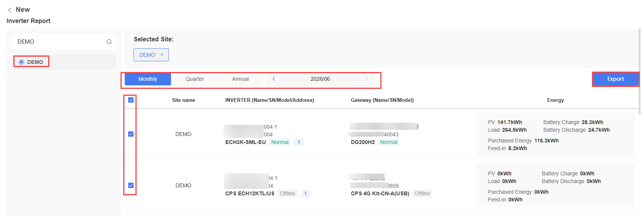Click the Energy column header
Viewport: 644px width, 216px height.
pyautogui.click(x=556, y=100)
